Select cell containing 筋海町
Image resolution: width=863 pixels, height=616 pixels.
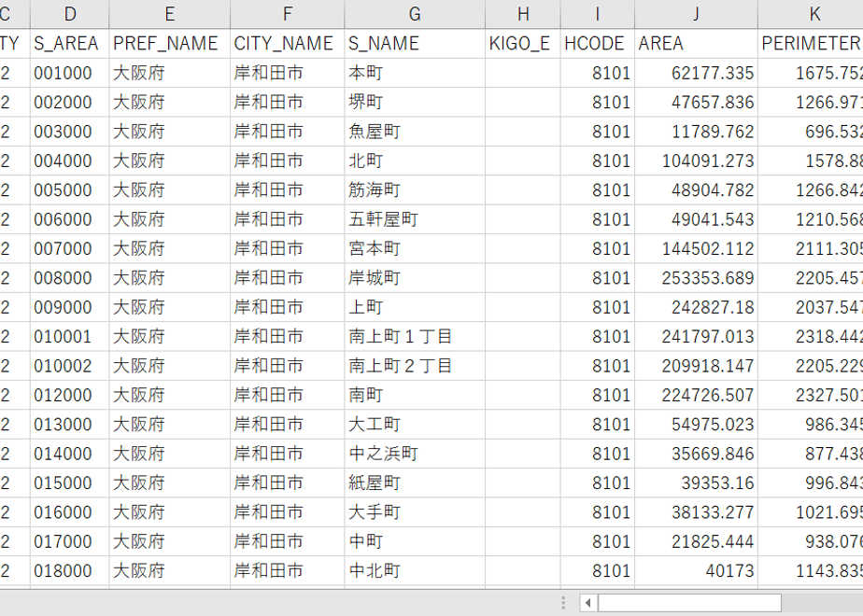click(415, 189)
